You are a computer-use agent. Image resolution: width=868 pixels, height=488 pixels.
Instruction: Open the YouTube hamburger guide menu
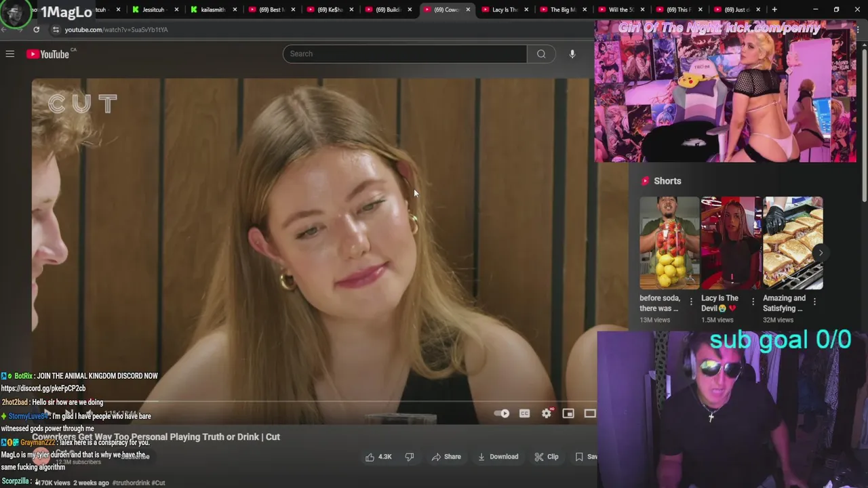coord(10,54)
